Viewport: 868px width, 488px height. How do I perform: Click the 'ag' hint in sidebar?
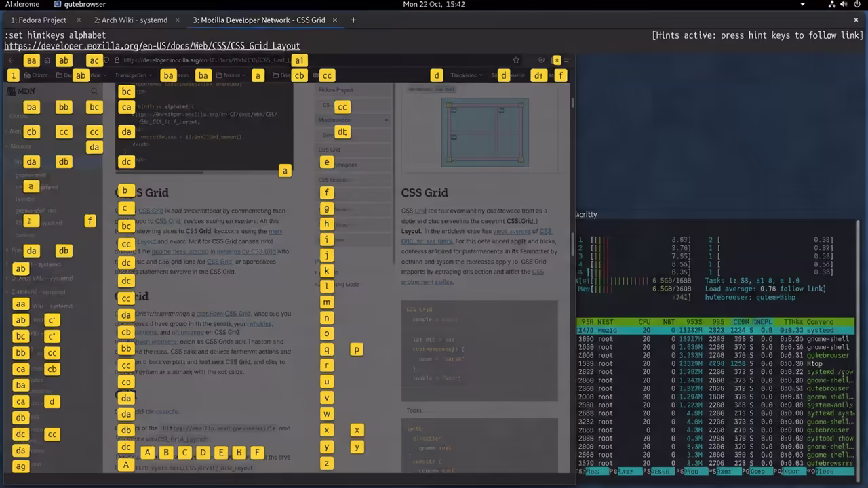(x=21, y=466)
